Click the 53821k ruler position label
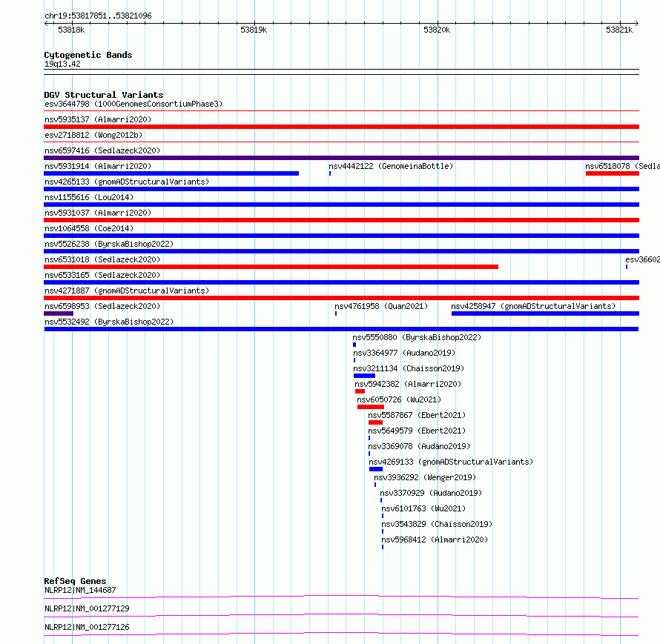This screenshot has height=644, width=660. pos(619,30)
